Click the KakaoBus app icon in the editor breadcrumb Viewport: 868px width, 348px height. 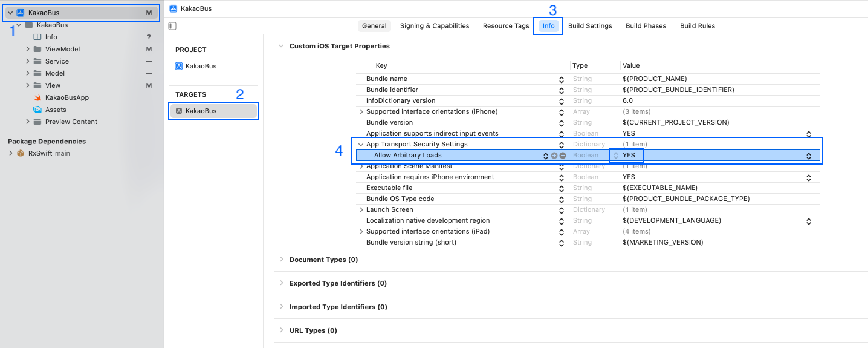coord(173,8)
